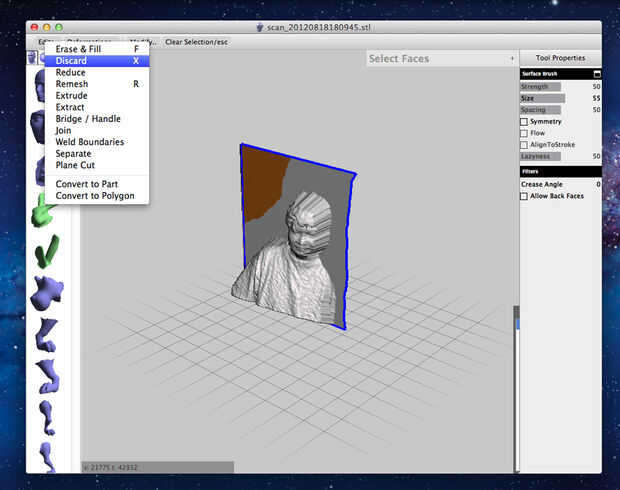Enable Allow Back Faces checkbox
The height and width of the screenshot is (490, 620).
pos(524,196)
